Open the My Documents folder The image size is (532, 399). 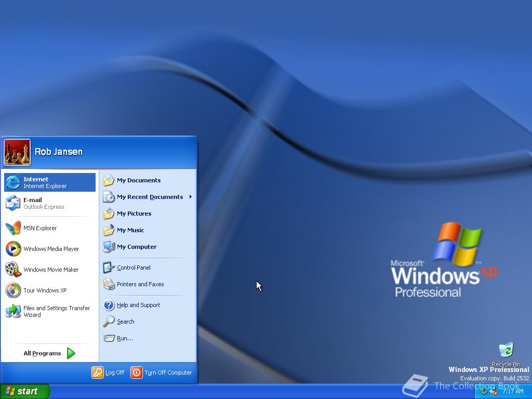pos(148,180)
